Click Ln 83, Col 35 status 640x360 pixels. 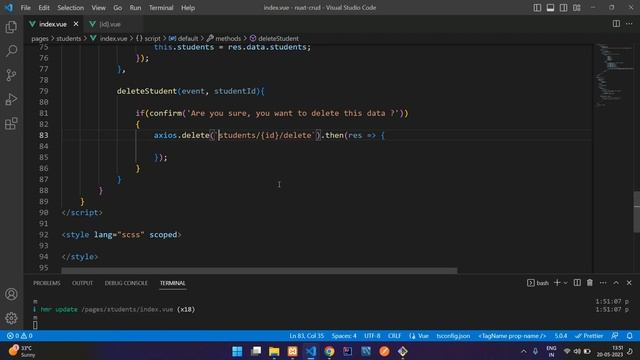307,336
